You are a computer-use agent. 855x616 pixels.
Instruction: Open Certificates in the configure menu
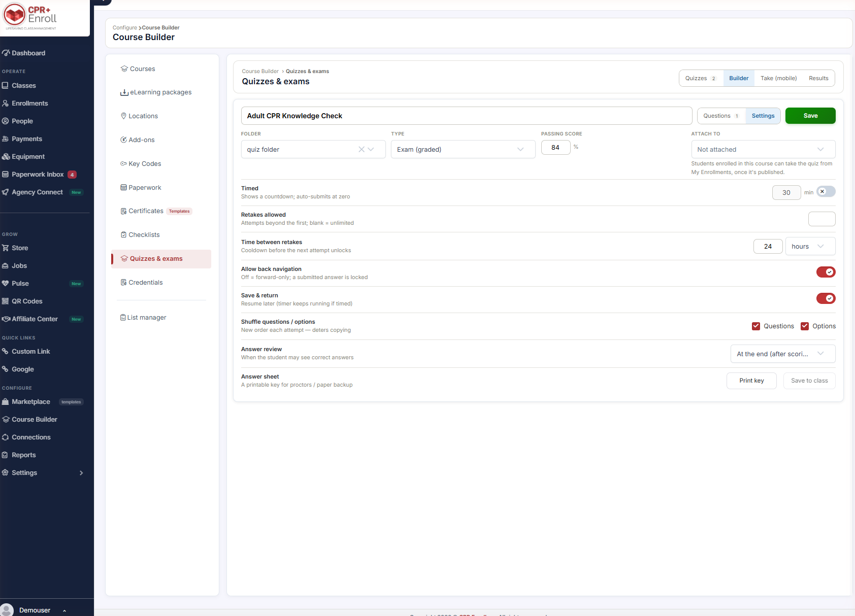[x=161, y=211]
